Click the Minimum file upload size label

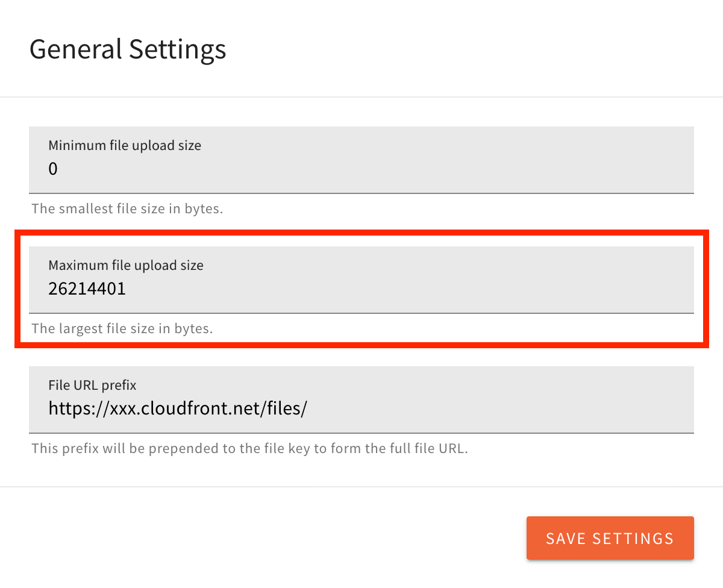(124, 145)
